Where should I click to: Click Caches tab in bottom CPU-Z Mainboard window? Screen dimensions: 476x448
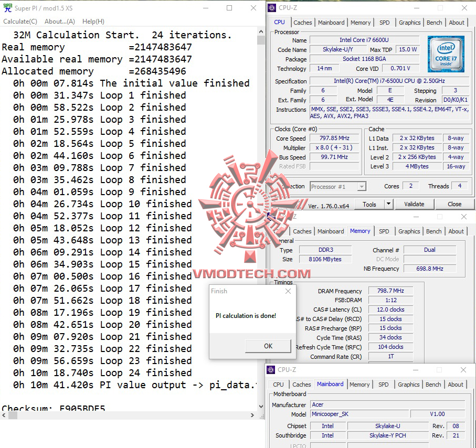pyautogui.click(x=301, y=385)
